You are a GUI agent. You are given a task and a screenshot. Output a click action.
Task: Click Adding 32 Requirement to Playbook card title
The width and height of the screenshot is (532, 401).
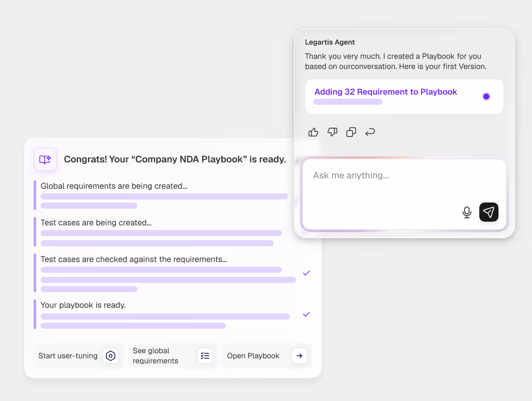pyautogui.click(x=386, y=92)
